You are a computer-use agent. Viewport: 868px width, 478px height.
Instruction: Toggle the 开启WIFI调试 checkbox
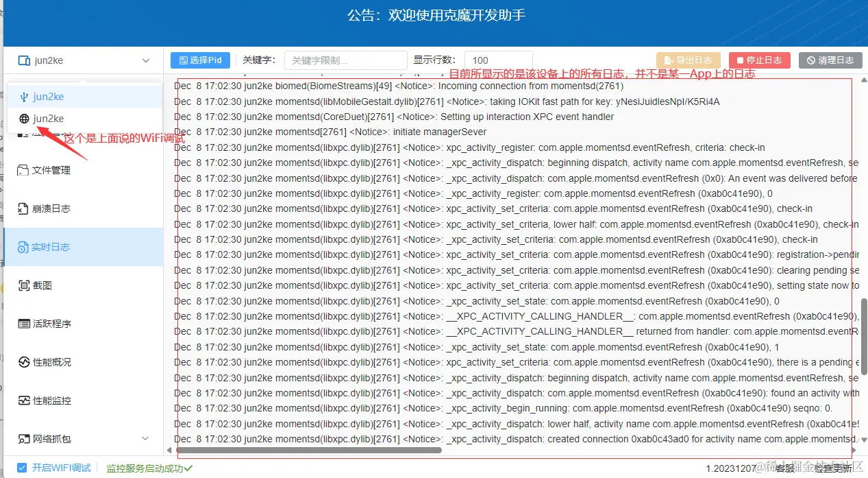coord(22,468)
